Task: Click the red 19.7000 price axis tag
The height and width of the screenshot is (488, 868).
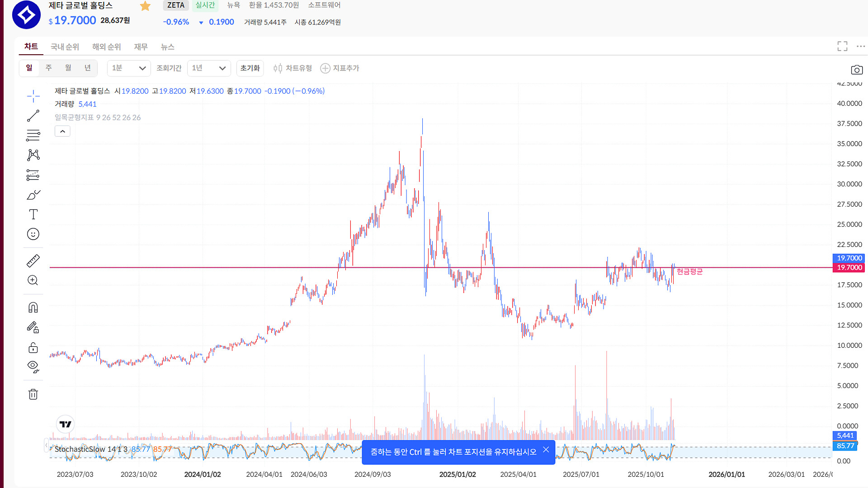Action: [x=849, y=268]
